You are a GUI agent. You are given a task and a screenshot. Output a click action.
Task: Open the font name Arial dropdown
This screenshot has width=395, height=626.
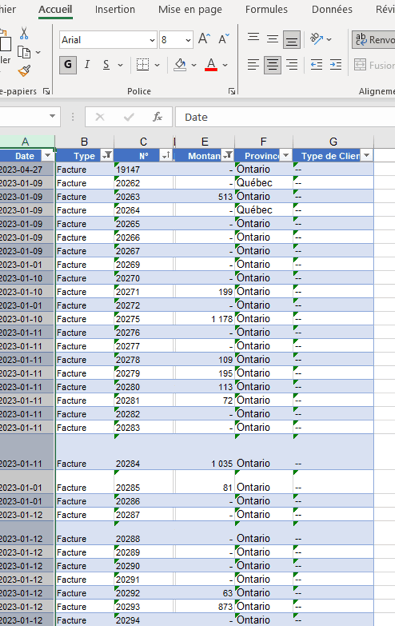152,40
